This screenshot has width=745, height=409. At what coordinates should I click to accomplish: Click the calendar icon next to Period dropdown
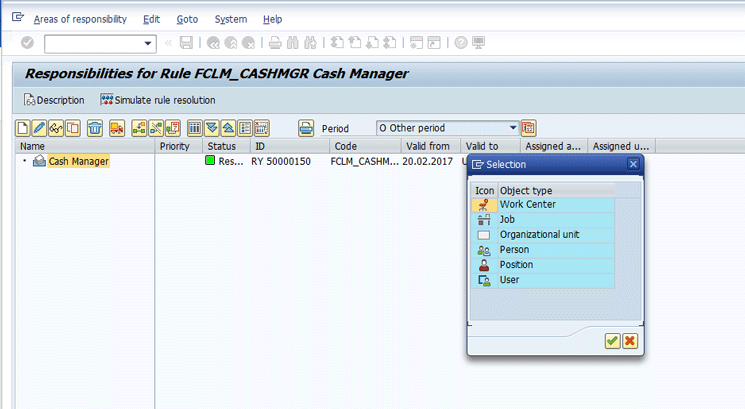pyautogui.click(x=528, y=128)
